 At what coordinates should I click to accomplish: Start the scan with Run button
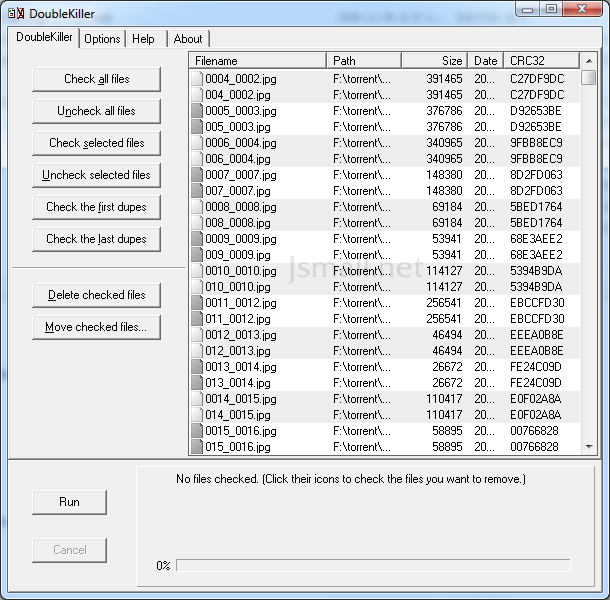point(69,502)
